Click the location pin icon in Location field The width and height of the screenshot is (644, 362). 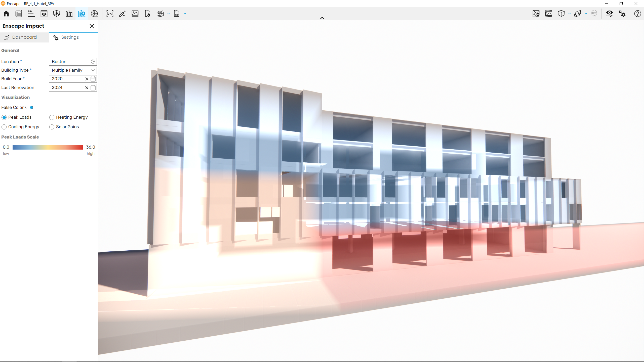tap(93, 62)
